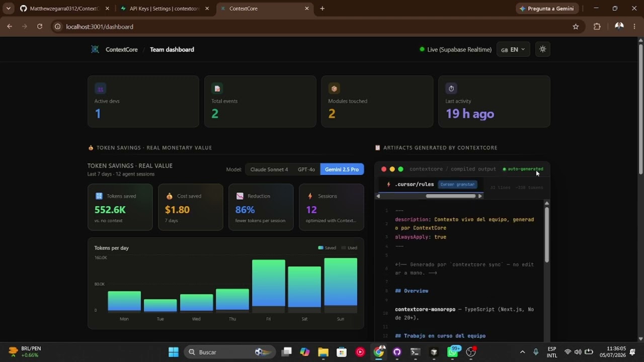Screen dimensions: 644x362
Task: Click the yellow window dot on the artifact panel
Action: coord(392,169)
